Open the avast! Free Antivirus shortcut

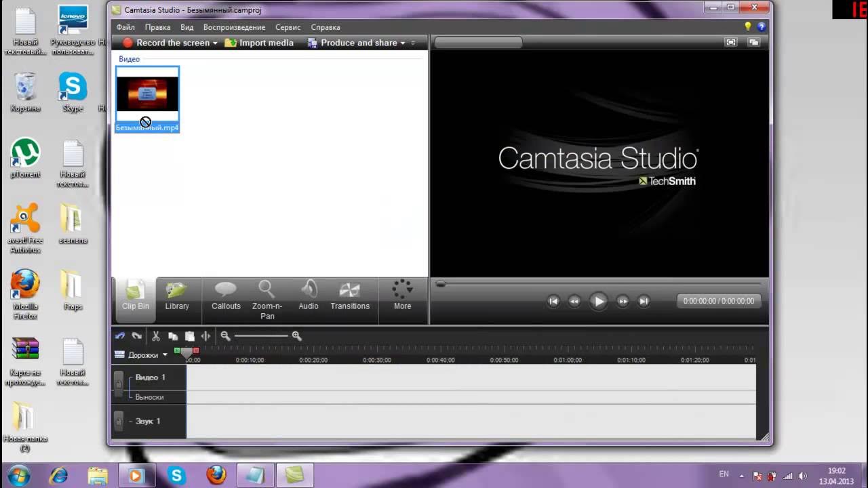(25, 228)
